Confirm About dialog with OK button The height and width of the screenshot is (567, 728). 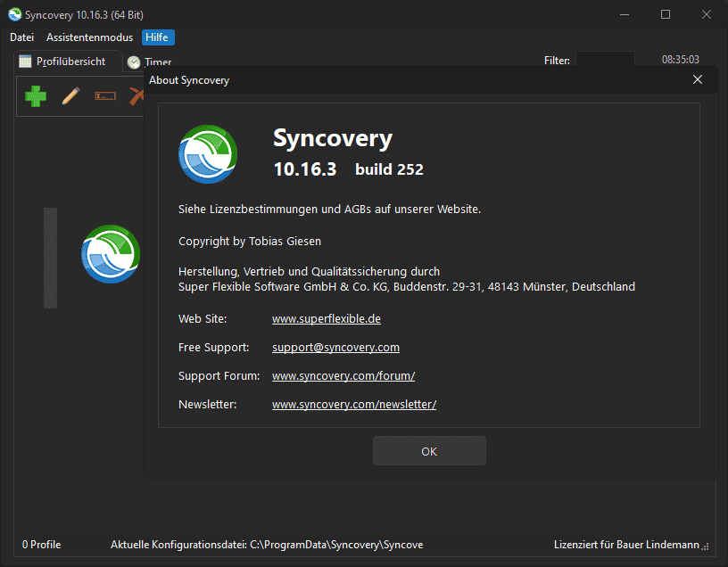pyautogui.click(x=429, y=451)
